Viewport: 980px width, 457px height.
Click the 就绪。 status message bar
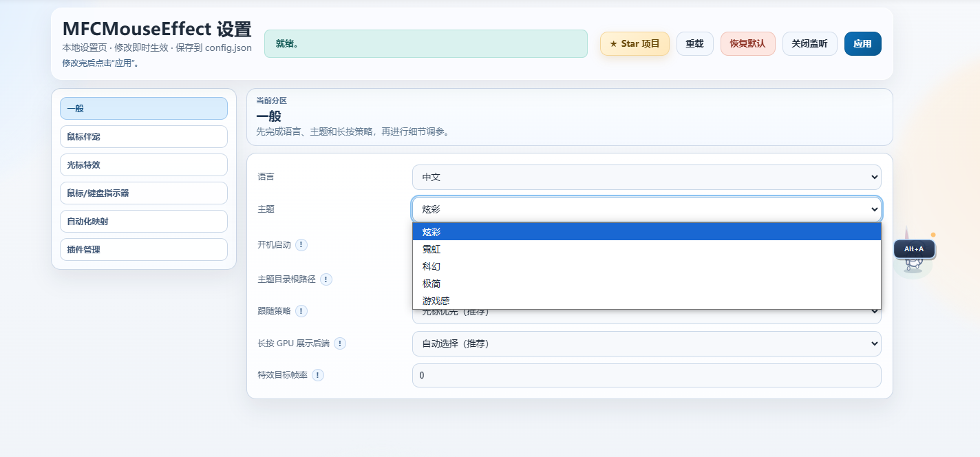425,43
